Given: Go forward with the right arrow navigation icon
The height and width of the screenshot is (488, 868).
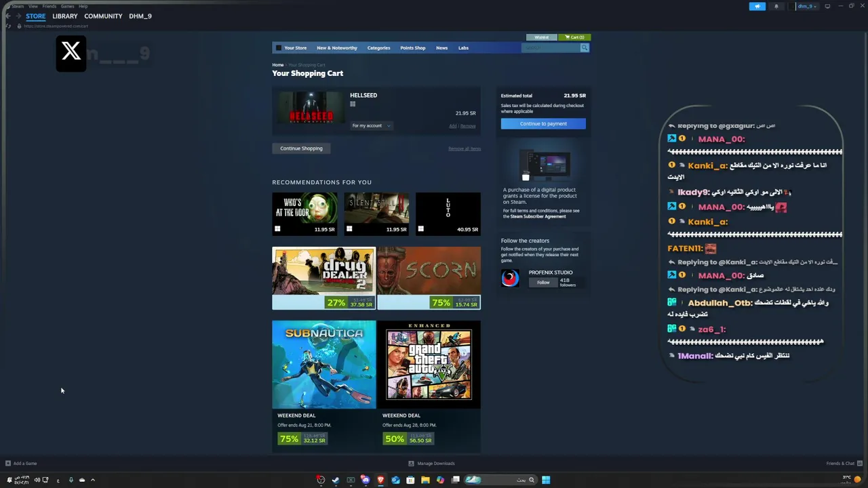Looking at the screenshot, I should (18, 16).
